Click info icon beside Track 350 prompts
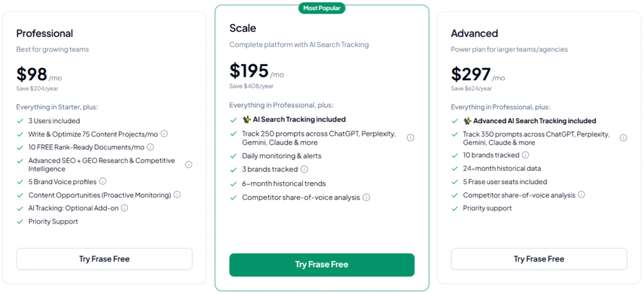The width and height of the screenshot is (644, 294). pos(623,138)
